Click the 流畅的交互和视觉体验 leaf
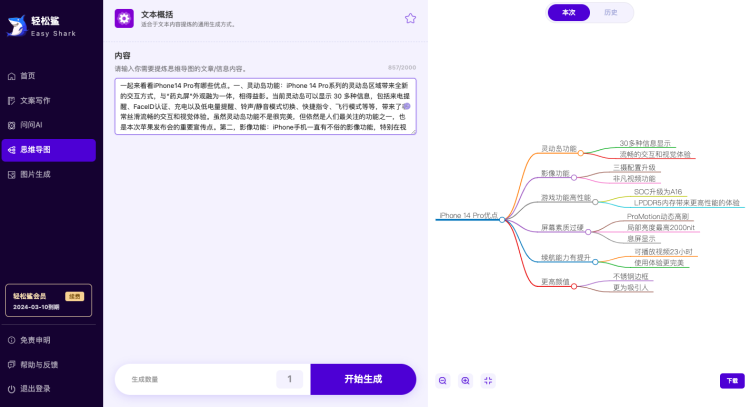Viewport: 750px width, 407px height. coord(655,154)
